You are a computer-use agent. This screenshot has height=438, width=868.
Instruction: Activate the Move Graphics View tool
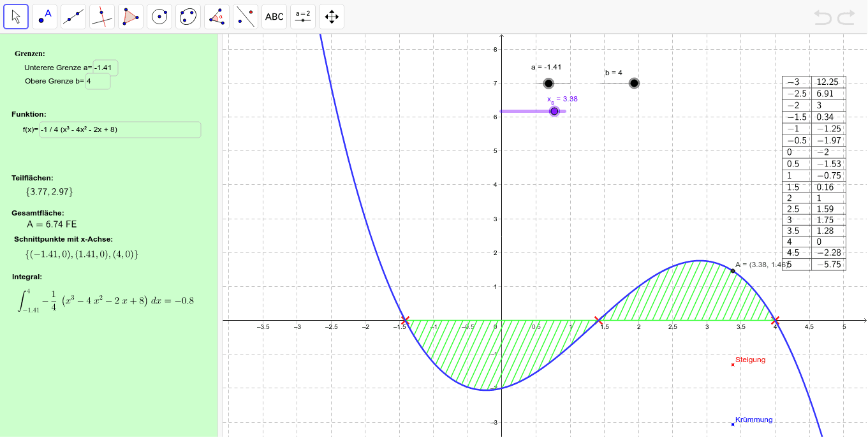tap(332, 17)
